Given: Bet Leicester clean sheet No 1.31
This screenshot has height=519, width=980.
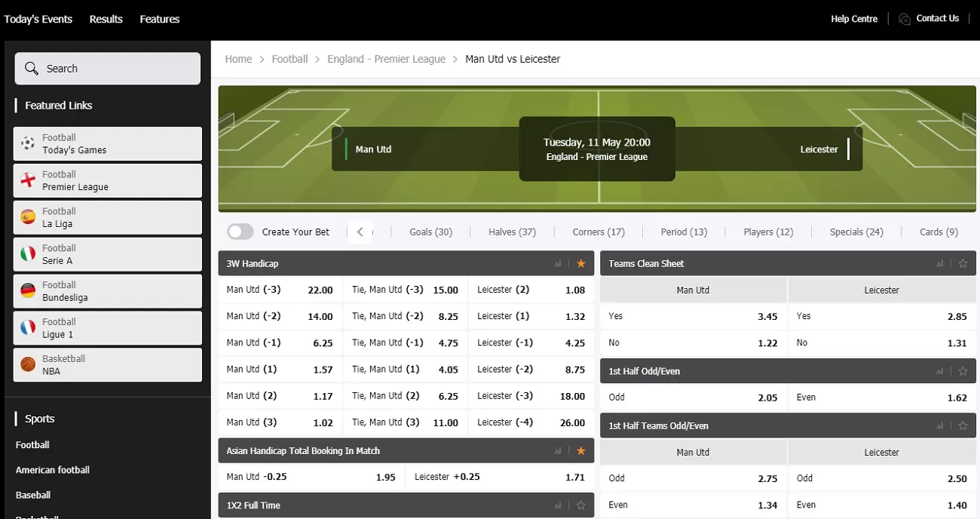Looking at the screenshot, I should click(882, 342).
